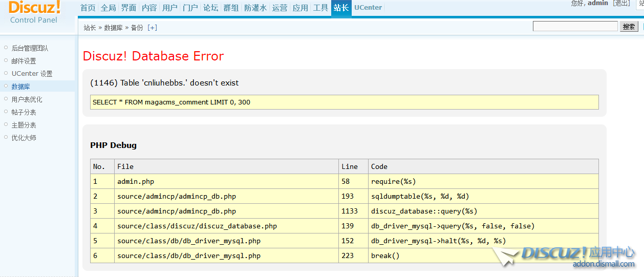644x277 pixels.
Task: Select the active 站长 menu tab
Action: tap(341, 8)
